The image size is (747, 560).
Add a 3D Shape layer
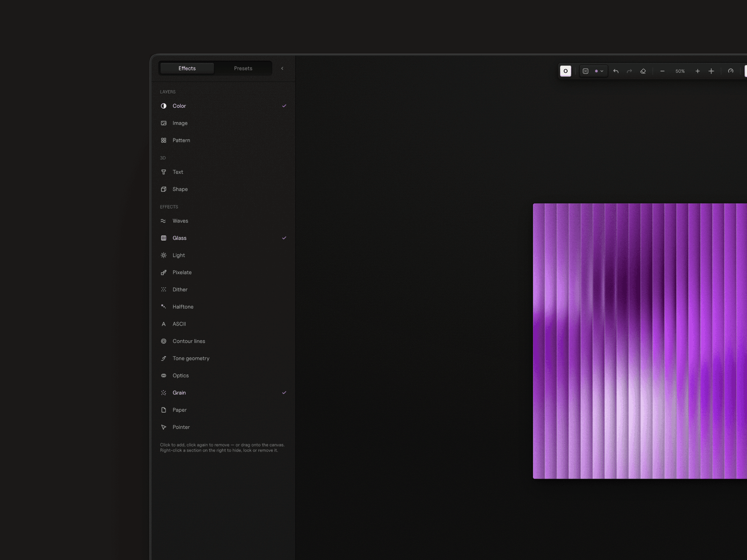pos(223,189)
